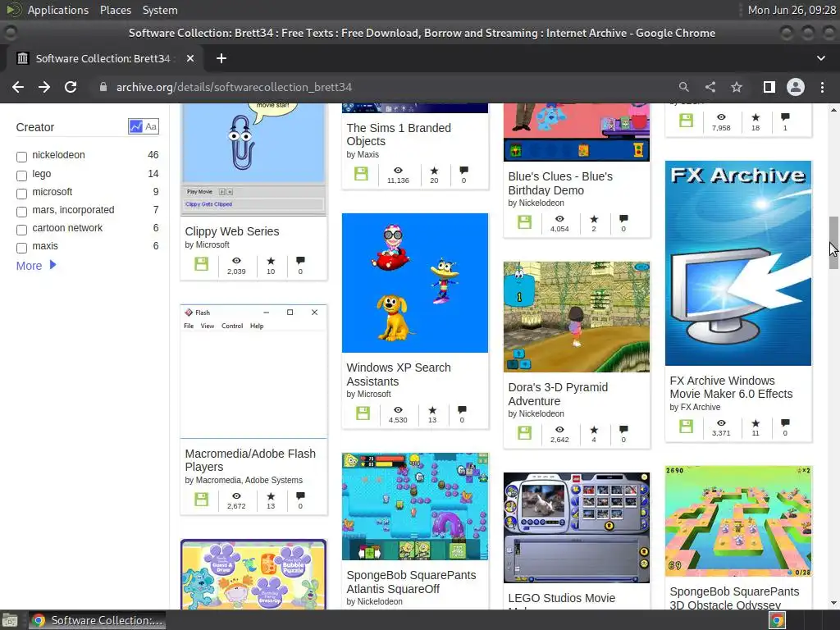Open SpongeBob SquarePants Atlantis SquareOff link
This screenshot has width=840, height=630.
click(x=411, y=582)
